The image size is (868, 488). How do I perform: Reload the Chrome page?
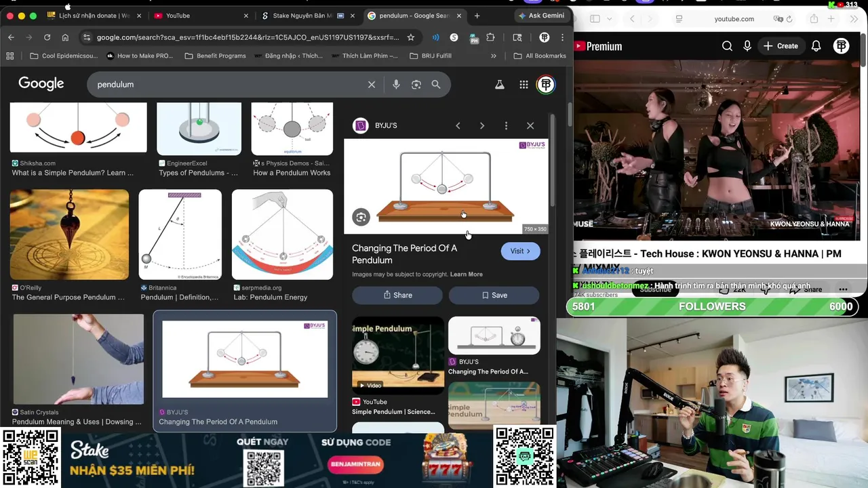(47, 37)
